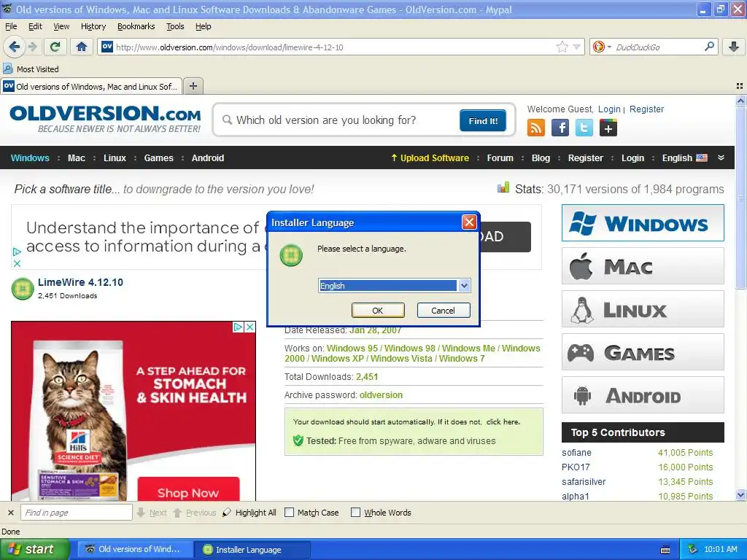The height and width of the screenshot is (560, 747).
Task: Click the Games controller category banner
Action: 643,352
